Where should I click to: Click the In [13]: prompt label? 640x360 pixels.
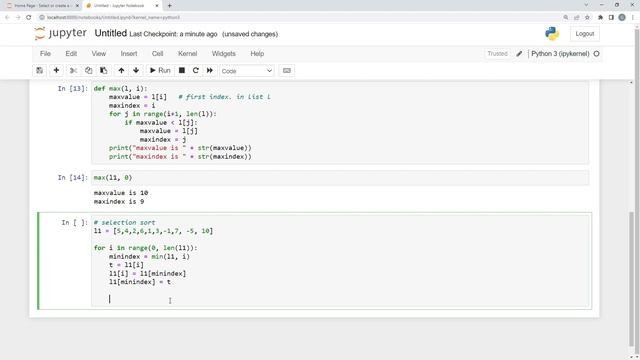73,88
